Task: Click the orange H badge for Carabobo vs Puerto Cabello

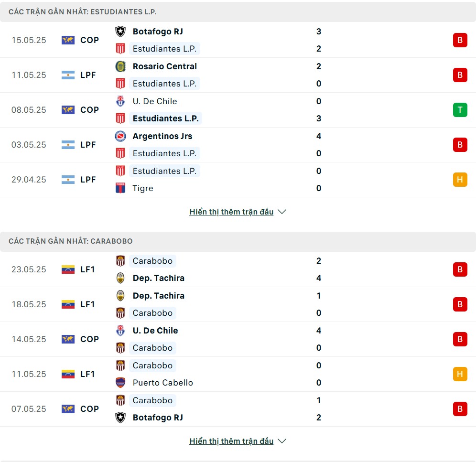Action: [x=460, y=374]
